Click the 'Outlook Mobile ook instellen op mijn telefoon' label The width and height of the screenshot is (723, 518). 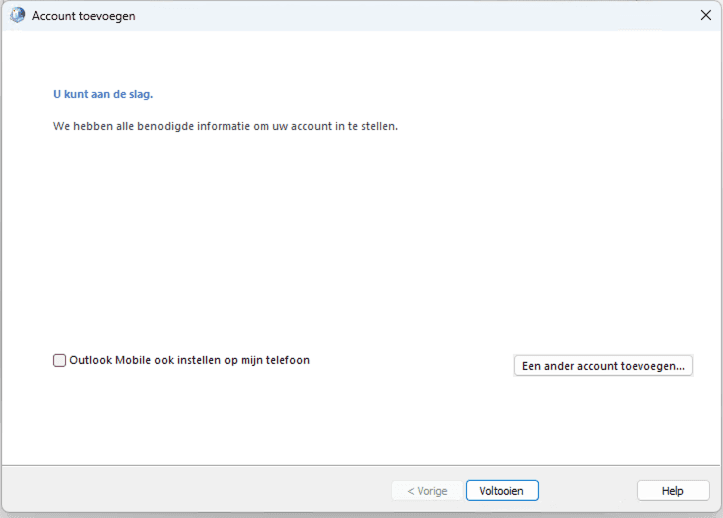coord(190,360)
